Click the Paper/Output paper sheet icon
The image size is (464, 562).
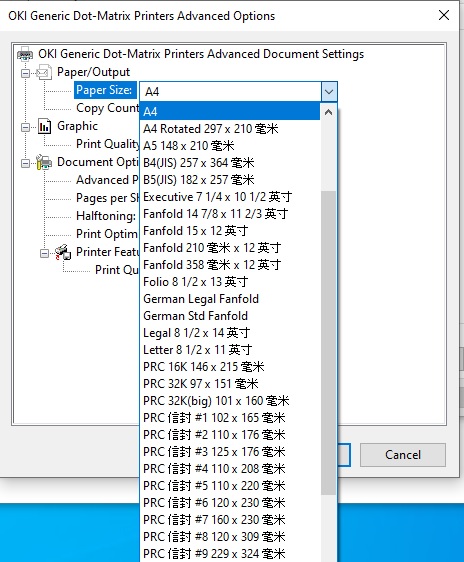click(44, 72)
